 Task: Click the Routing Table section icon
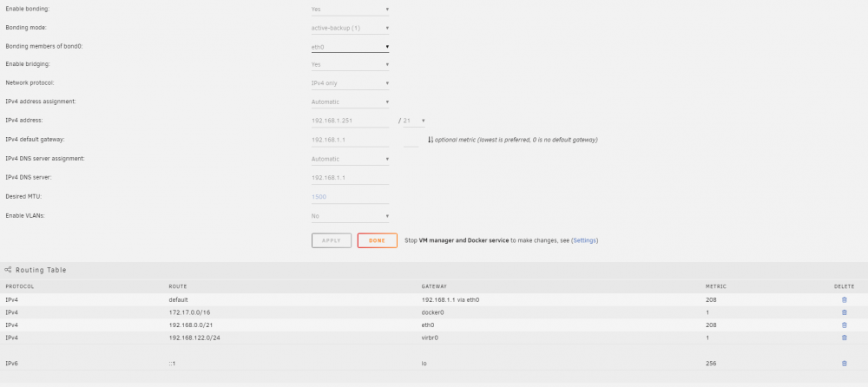(8, 270)
